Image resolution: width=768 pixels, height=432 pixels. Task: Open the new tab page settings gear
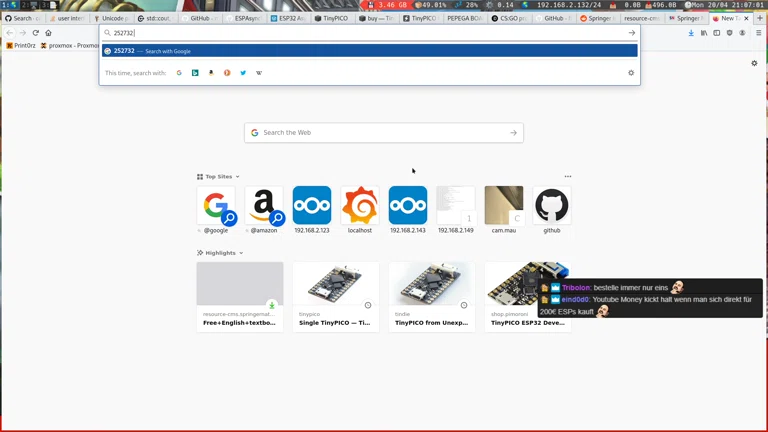point(754,63)
